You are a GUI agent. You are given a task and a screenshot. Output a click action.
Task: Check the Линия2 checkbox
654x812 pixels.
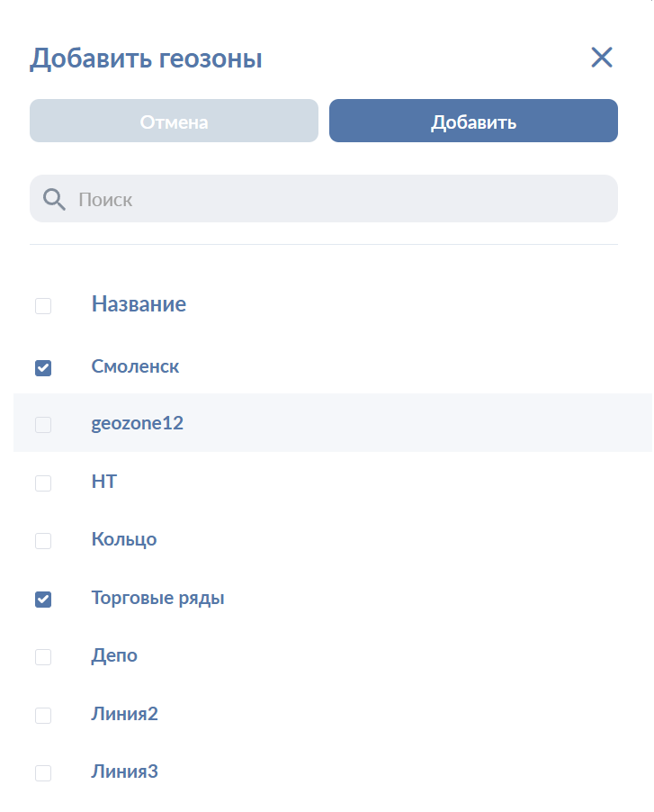(43, 716)
